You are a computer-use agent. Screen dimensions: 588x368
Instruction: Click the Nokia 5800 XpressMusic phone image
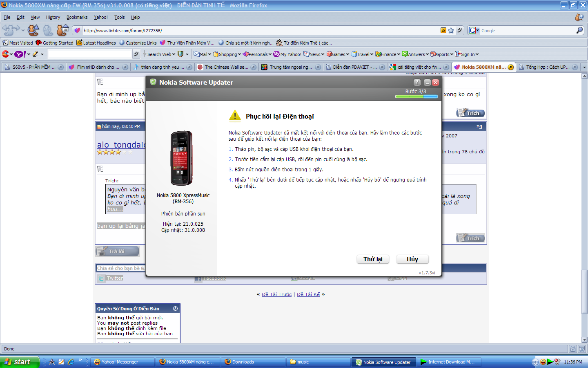click(181, 158)
